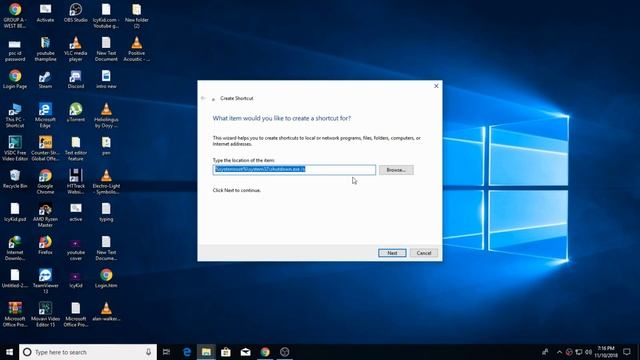Open Microsoft Store from the taskbar

(x=226, y=352)
